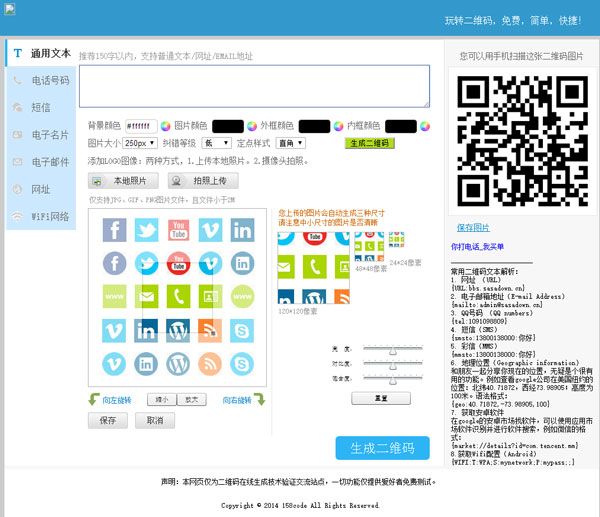600x517 pixels.
Task: Open color wheel picker for 内框颜色
Action: tap(425, 126)
